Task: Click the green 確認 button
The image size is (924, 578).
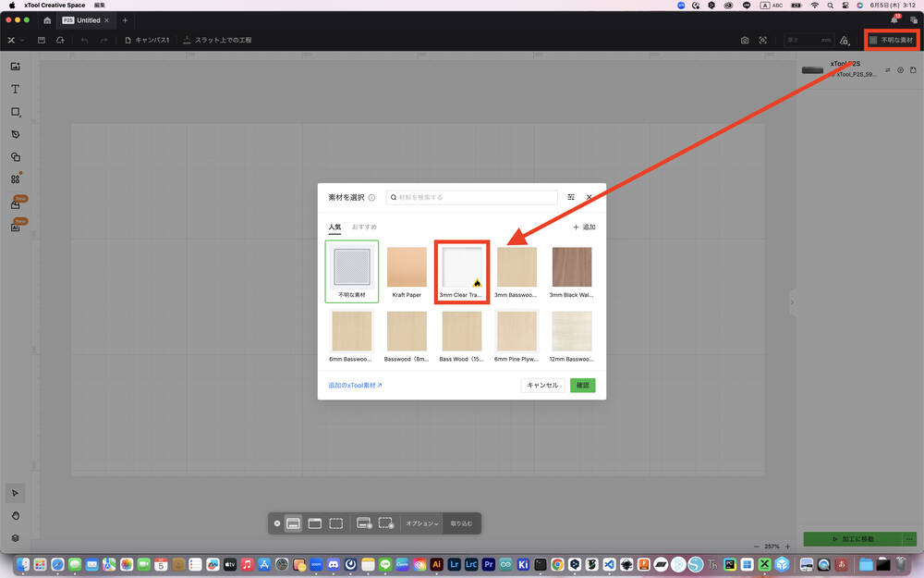Action: tap(582, 385)
